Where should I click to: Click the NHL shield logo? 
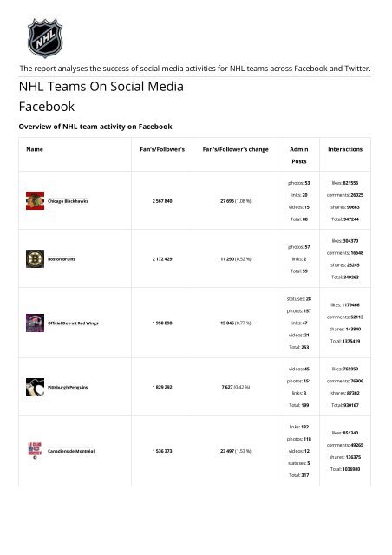(45, 38)
